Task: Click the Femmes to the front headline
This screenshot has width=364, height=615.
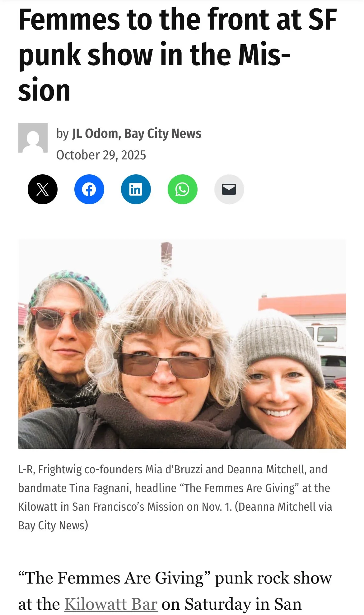Action: point(178,55)
